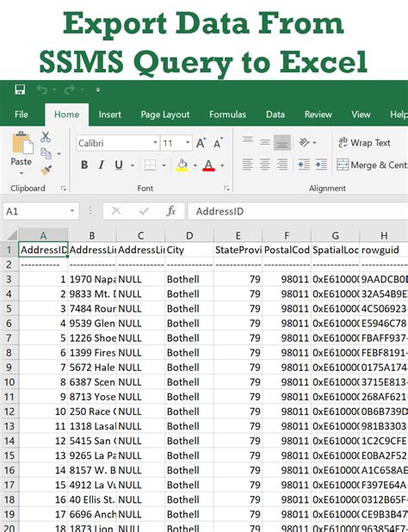Click the Wrap Text button
This screenshot has height=532, width=408.
tap(364, 143)
